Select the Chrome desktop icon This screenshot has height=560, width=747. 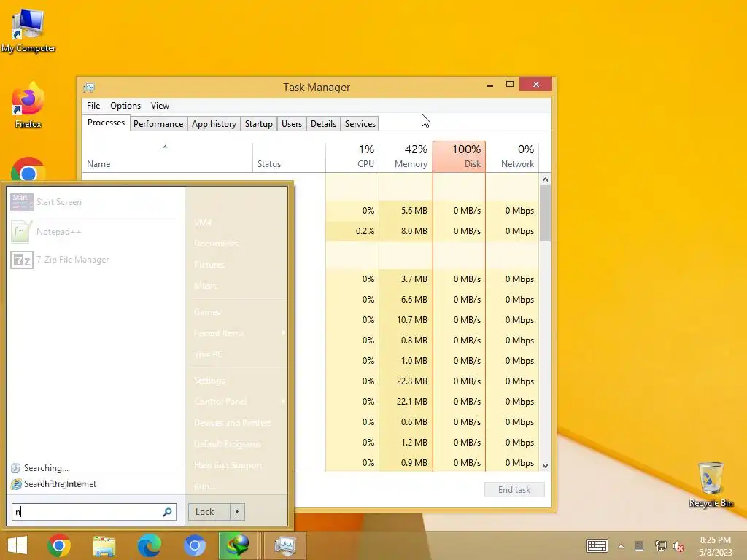[28, 169]
